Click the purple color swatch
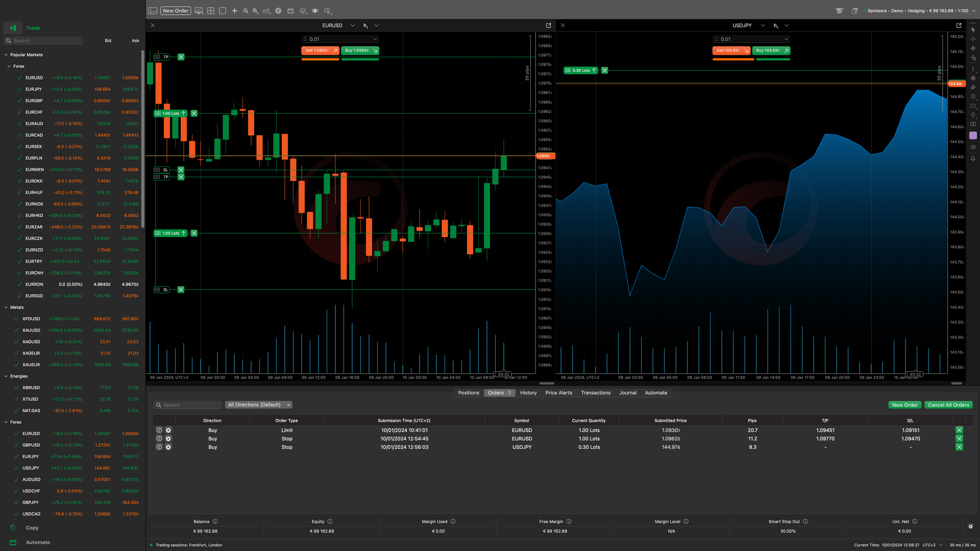The width and height of the screenshot is (980, 551). click(973, 136)
